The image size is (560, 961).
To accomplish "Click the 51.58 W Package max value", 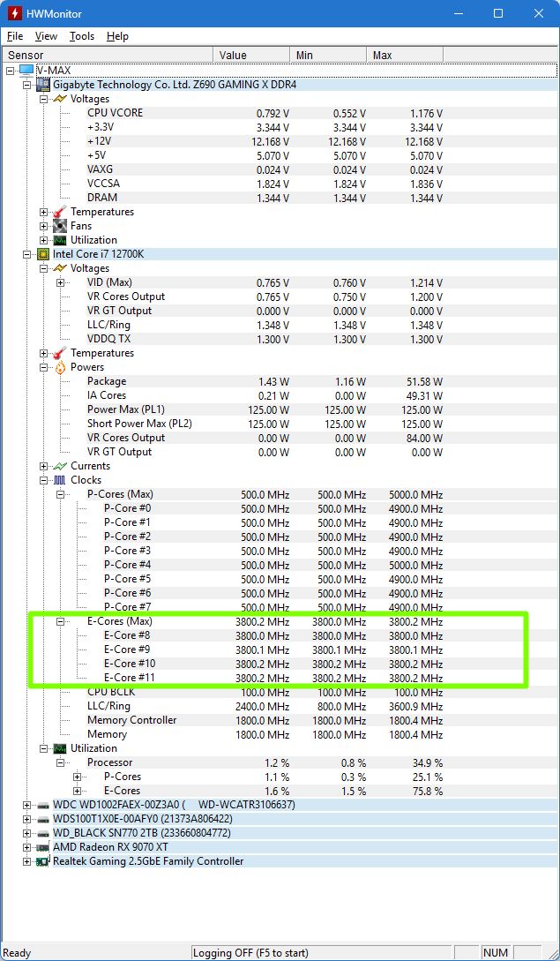I will (x=424, y=382).
